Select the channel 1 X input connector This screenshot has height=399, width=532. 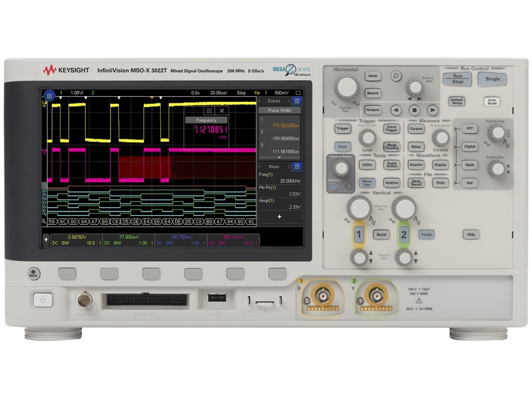(x=322, y=296)
